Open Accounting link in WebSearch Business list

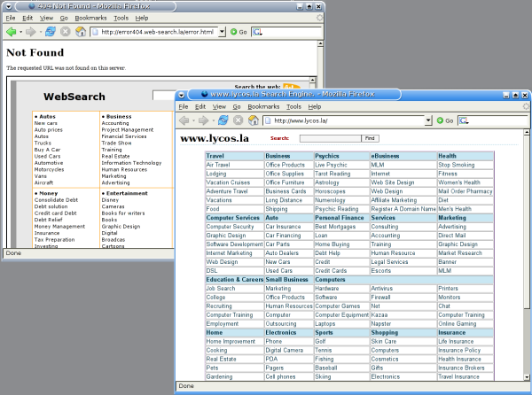(115, 123)
